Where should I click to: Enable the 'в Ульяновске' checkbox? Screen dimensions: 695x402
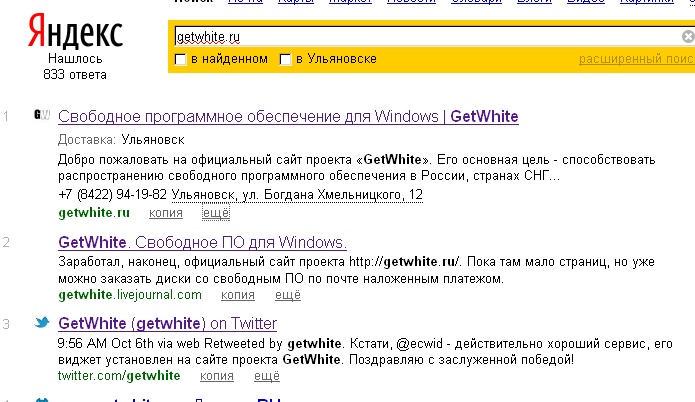(285, 59)
